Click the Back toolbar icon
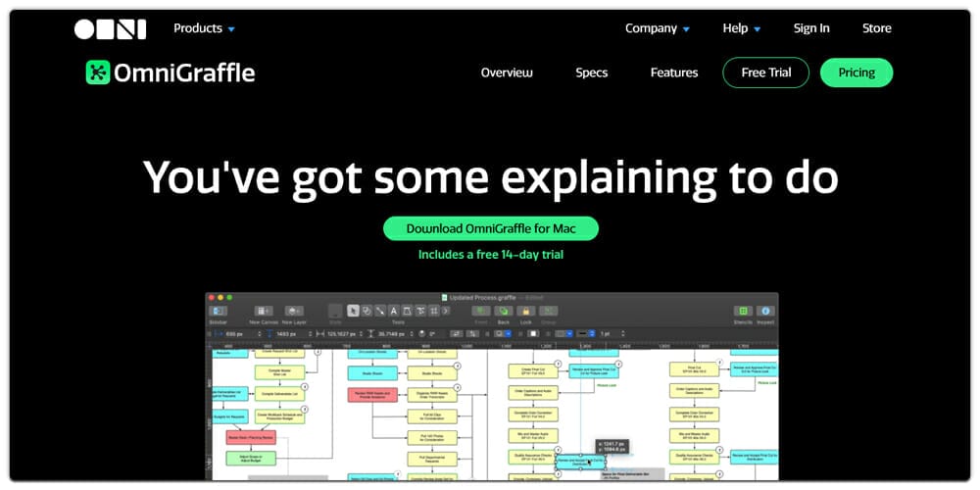The image size is (980, 490). coord(504,311)
